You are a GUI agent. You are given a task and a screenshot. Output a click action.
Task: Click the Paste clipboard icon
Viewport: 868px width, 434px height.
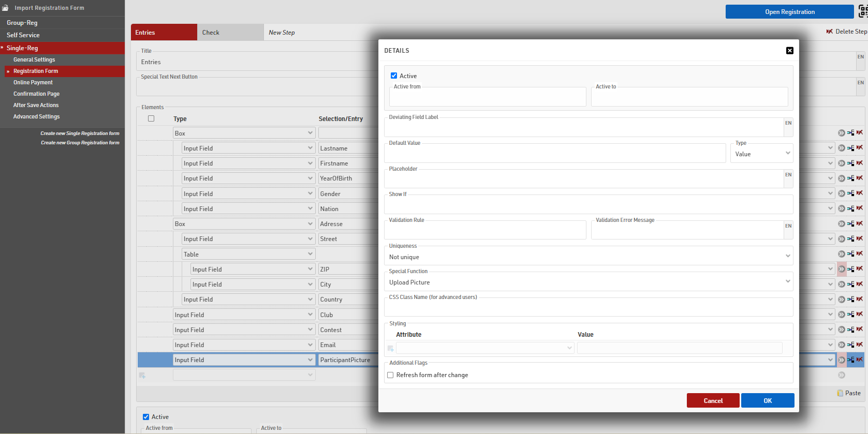click(840, 393)
